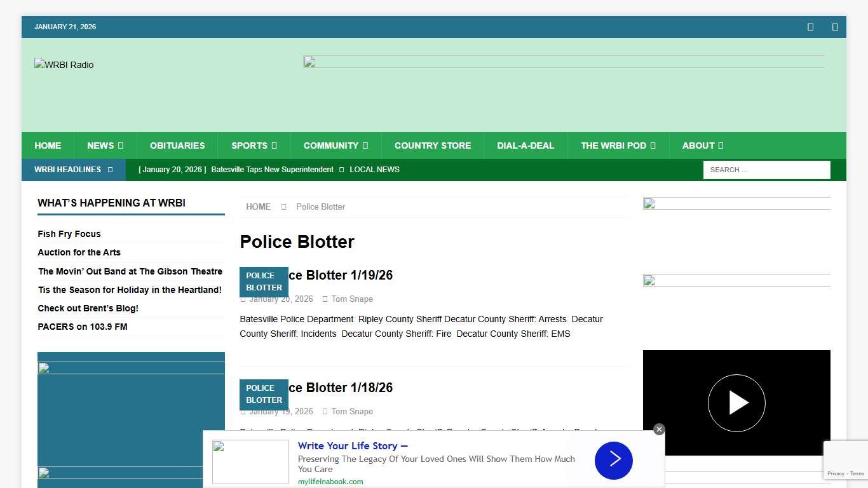Image resolution: width=868 pixels, height=488 pixels.
Task: Switch to the OBITUARIES menu item
Action: click(177, 146)
